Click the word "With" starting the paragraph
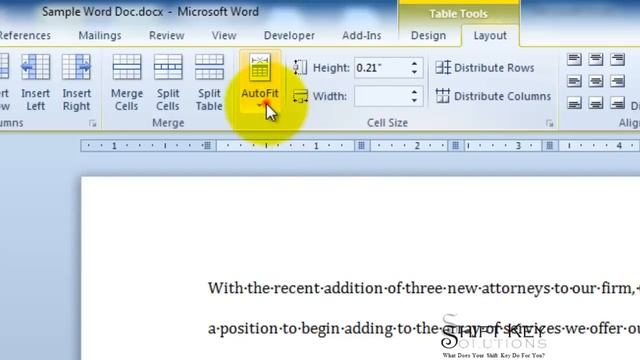 tap(226, 288)
